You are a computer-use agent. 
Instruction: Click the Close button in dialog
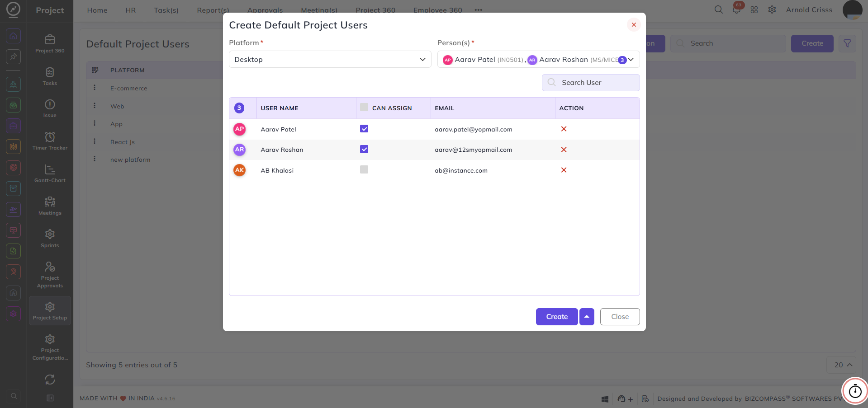click(620, 317)
